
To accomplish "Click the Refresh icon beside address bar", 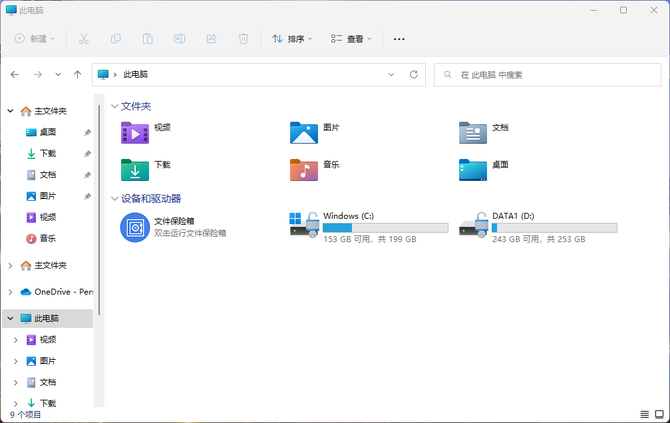I will (414, 74).
